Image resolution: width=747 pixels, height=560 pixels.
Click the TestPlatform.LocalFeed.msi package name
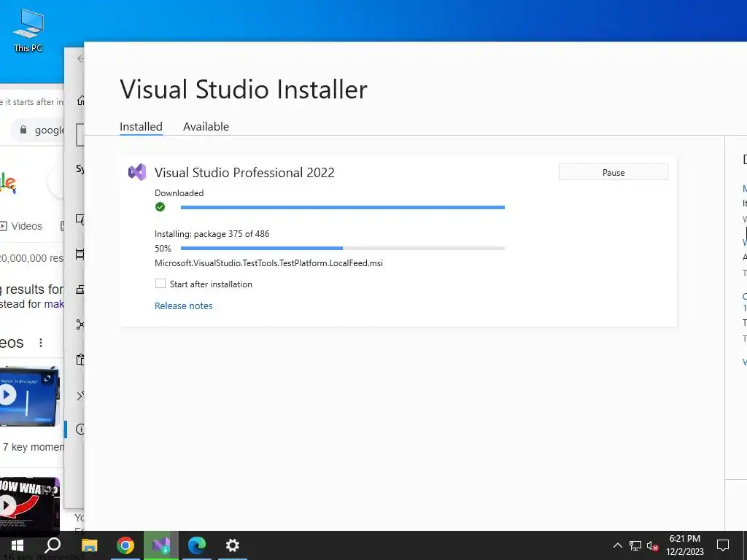268,262
